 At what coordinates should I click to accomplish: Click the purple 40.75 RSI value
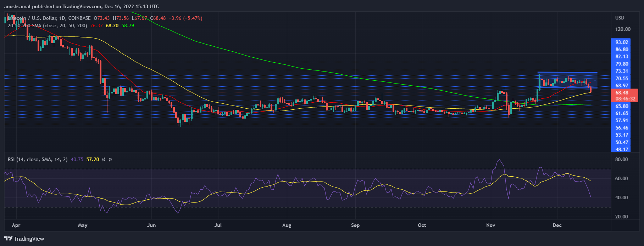[x=77, y=160]
